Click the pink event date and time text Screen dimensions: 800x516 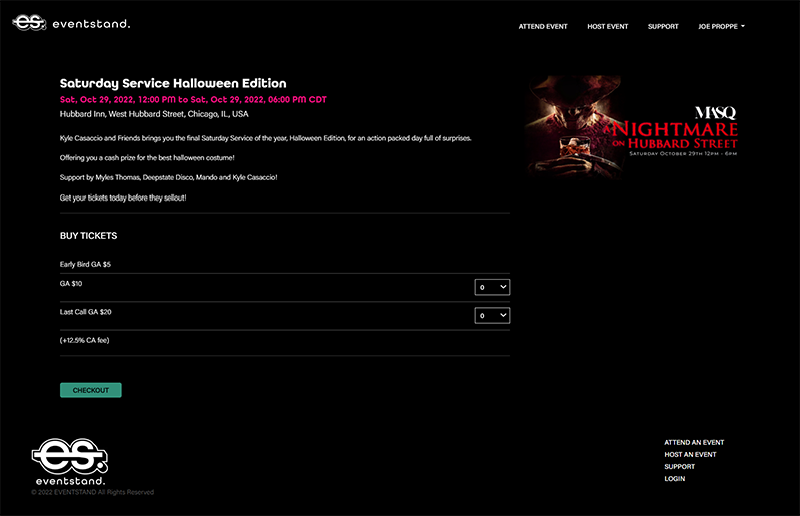pyautogui.click(x=193, y=100)
